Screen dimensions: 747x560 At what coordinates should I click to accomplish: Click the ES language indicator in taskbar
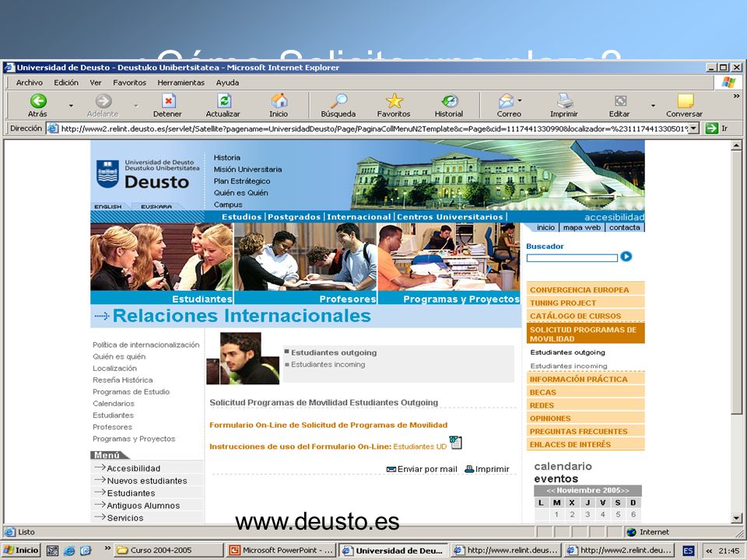[x=688, y=551]
